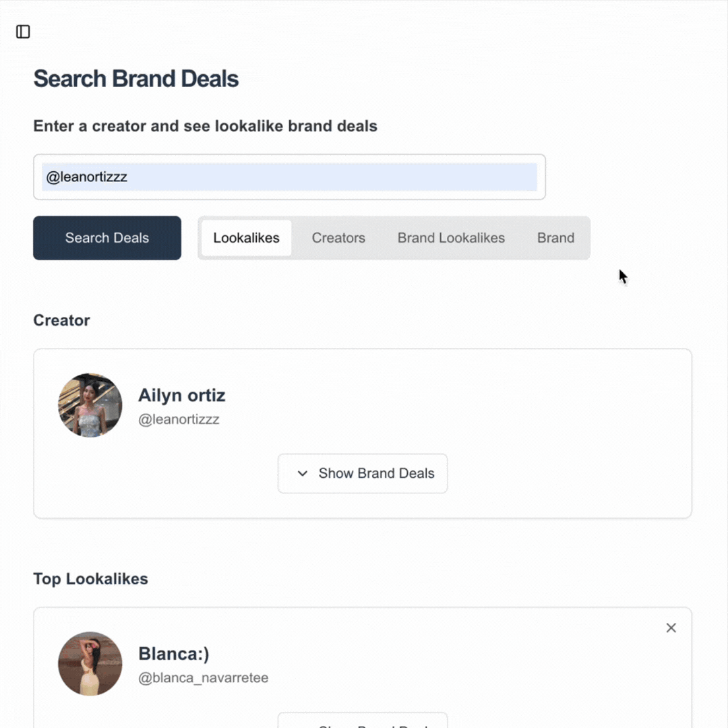Click the chevron on Show Brand Deals
728x728 pixels.
(303, 473)
